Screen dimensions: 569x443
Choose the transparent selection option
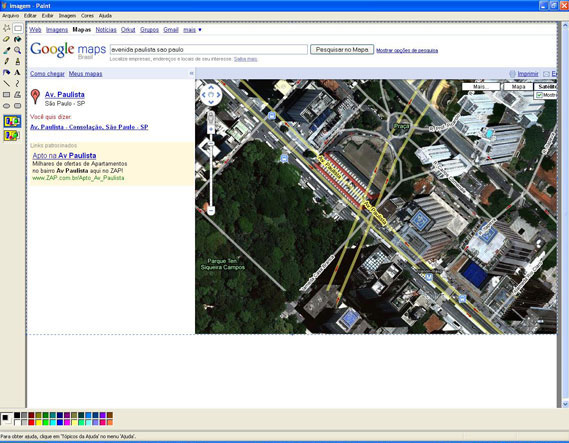click(12, 135)
